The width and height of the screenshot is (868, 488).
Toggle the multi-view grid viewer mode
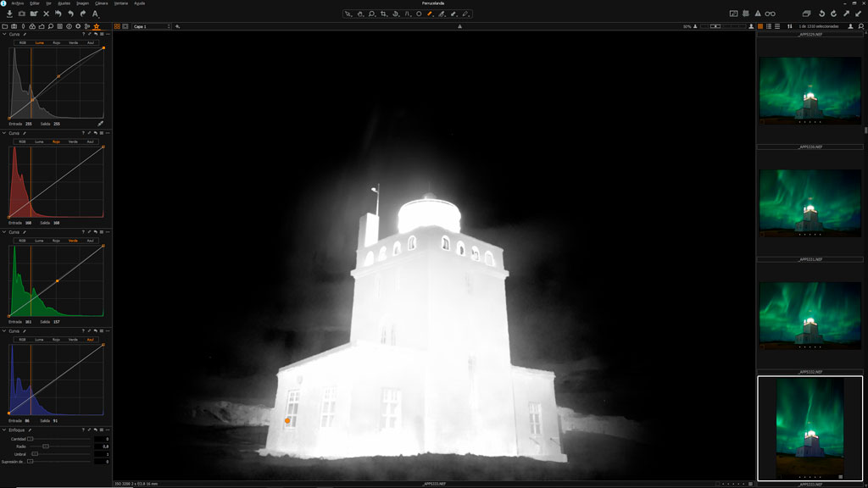click(117, 26)
